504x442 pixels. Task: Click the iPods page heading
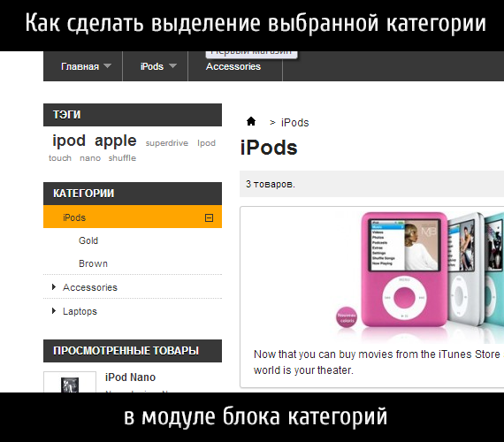pyautogui.click(x=269, y=148)
